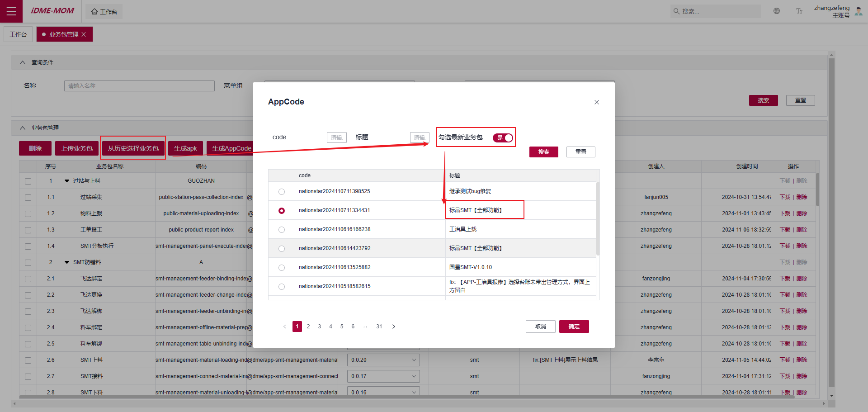Select radio for nationstar2024110711398525
The width and height of the screenshot is (868, 412).
(x=282, y=192)
